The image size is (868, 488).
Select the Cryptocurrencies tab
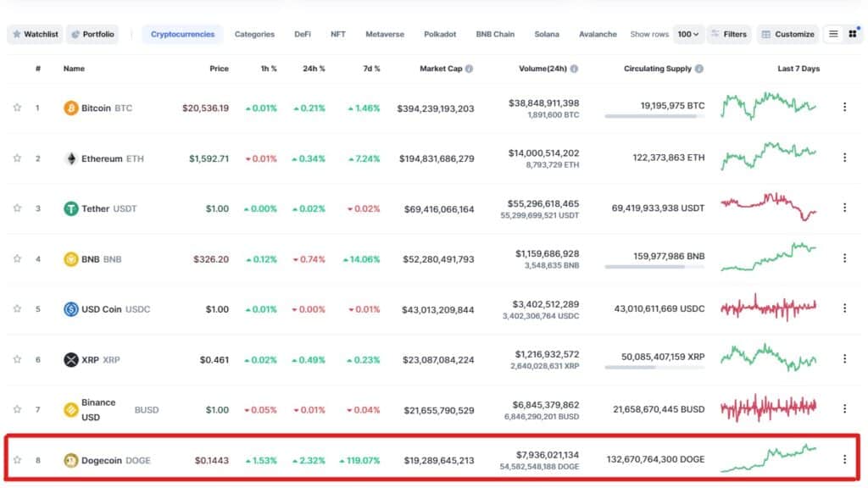coord(182,34)
